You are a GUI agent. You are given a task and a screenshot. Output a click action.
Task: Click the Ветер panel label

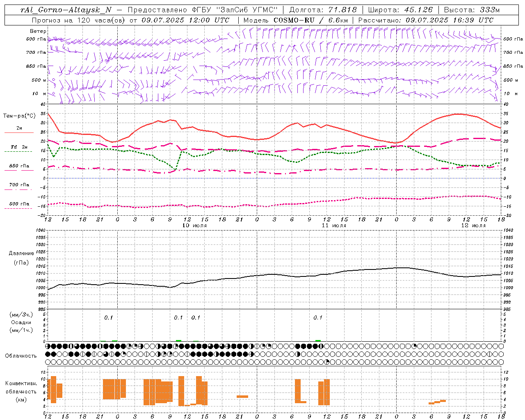[38, 31]
